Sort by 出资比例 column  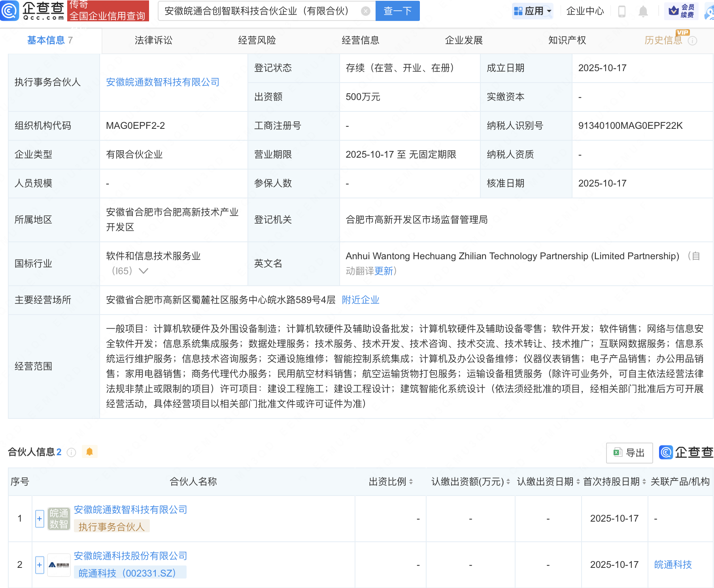coord(391,482)
